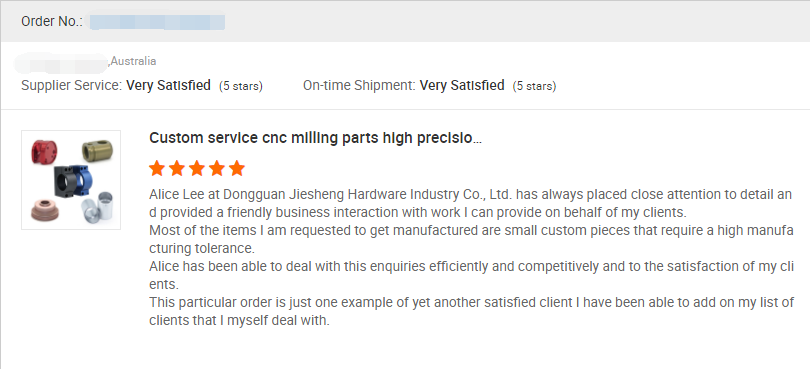
Task: Click the second orange rating star
Action: (177, 168)
